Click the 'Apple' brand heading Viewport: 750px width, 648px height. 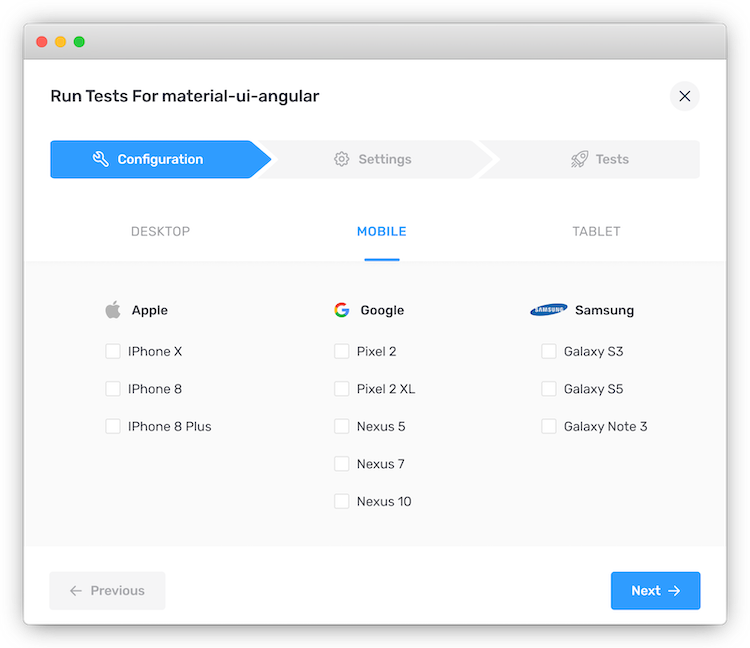click(150, 310)
